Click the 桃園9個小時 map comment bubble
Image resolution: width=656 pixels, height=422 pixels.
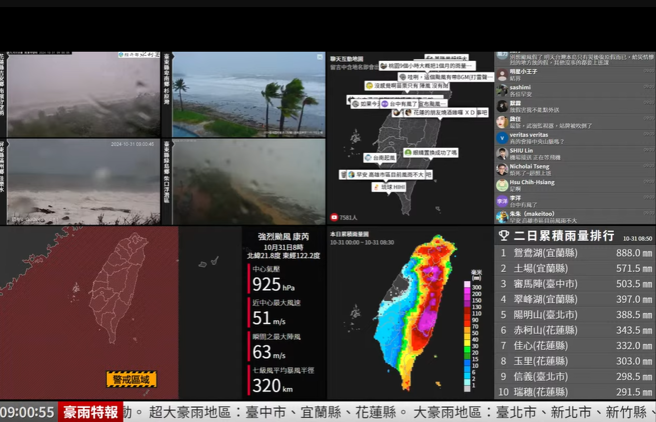tap(428, 66)
